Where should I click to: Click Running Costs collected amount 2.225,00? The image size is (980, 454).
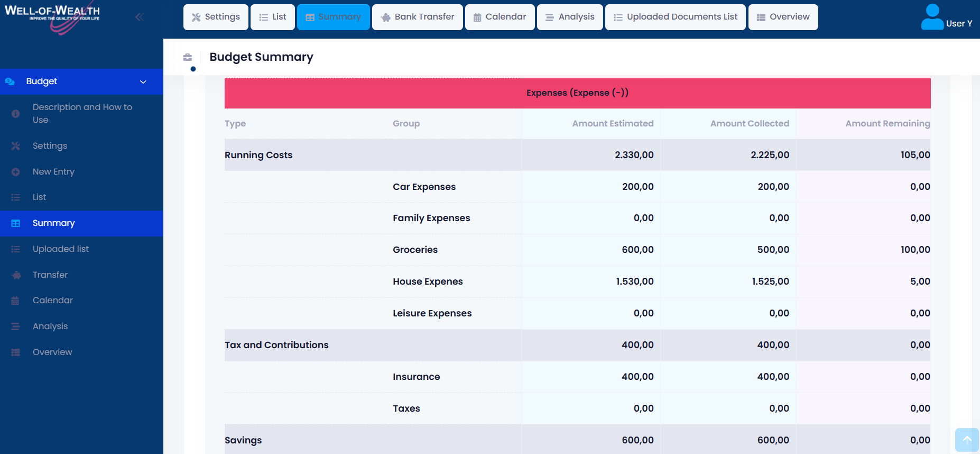coord(770,155)
